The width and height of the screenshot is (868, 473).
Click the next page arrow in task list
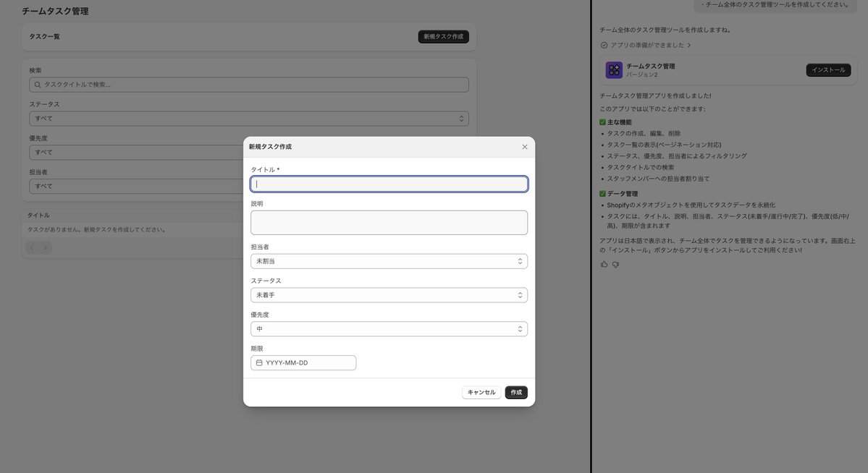(46, 248)
